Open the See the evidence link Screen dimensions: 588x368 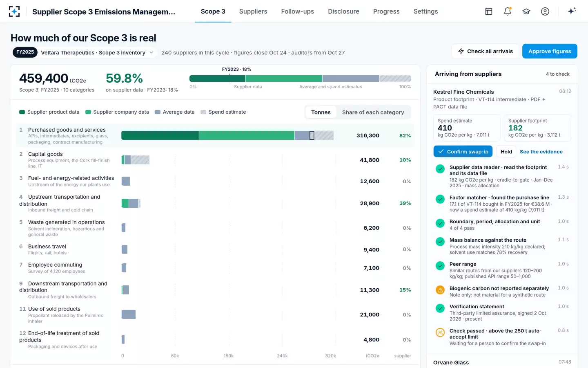tap(541, 152)
